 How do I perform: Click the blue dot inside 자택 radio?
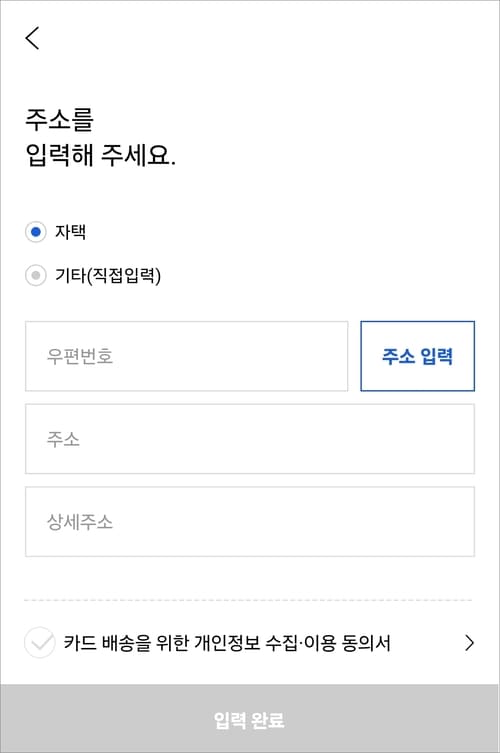tap(36, 232)
